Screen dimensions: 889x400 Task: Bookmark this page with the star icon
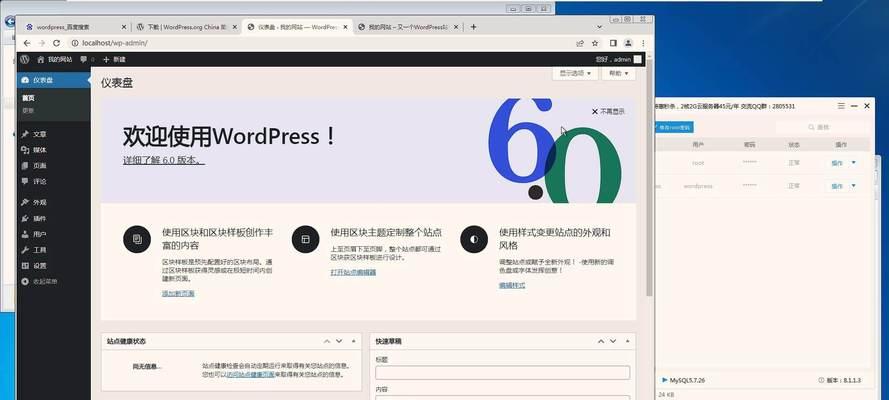click(x=595, y=43)
